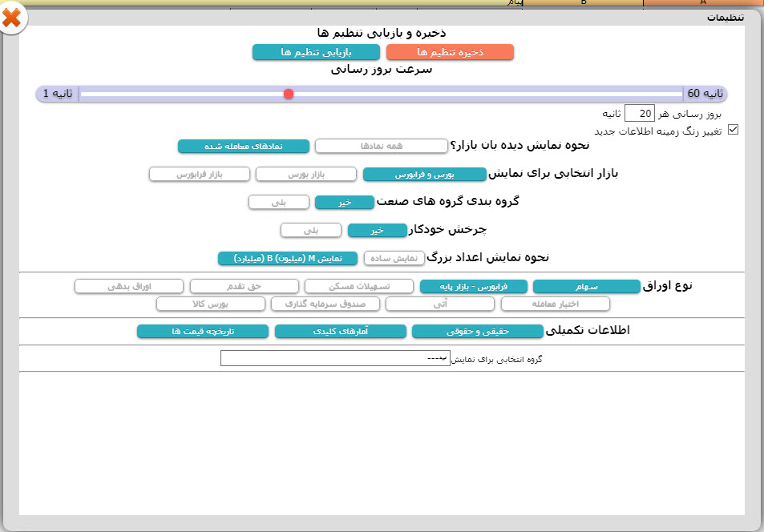Enable the اختیار معامله securities type

click(x=556, y=304)
